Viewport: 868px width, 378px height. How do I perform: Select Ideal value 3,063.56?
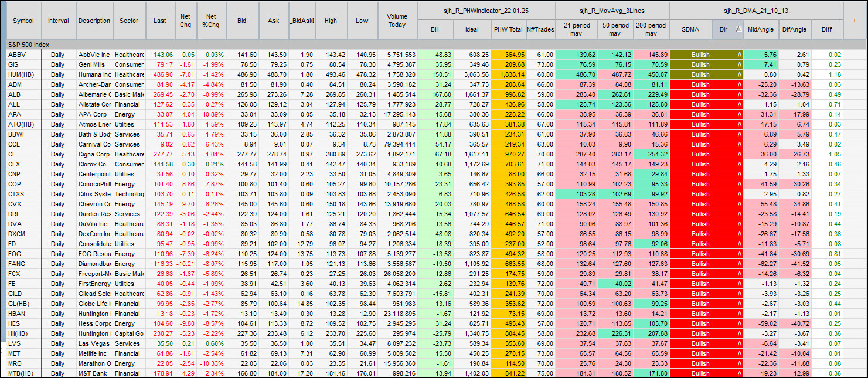pyautogui.click(x=471, y=74)
